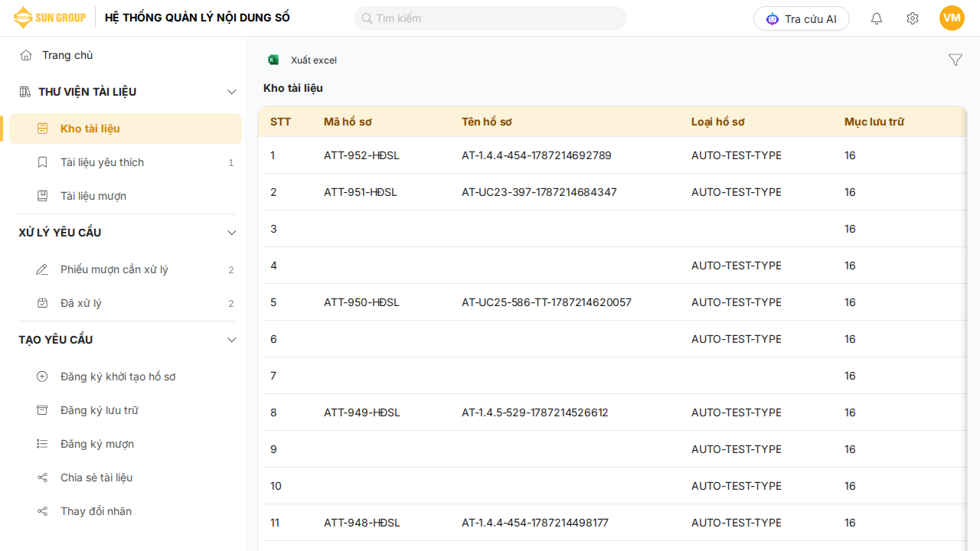Click the box icon for Đăng ký lưu trữ
This screenshot has width=980, height=551.
click(x=43, y=410)
